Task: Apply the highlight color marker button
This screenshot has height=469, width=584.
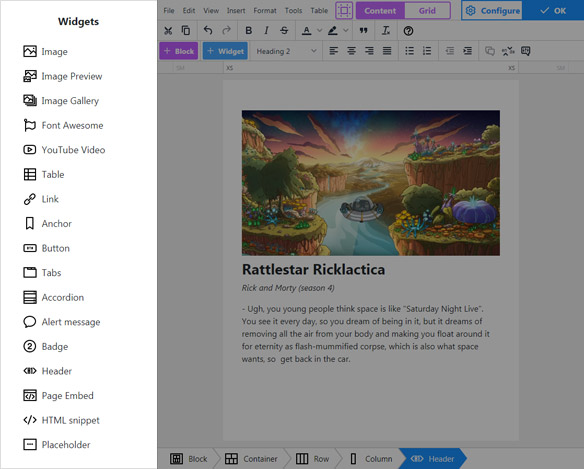Action: (x=333, y=31)
